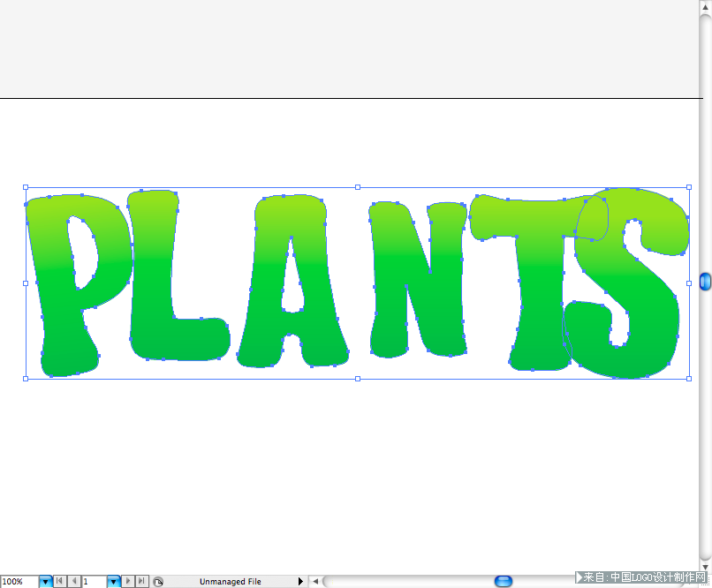Click the top-left bounding box handle
Screen dimensions: 712x588
[x=26, y=187]
